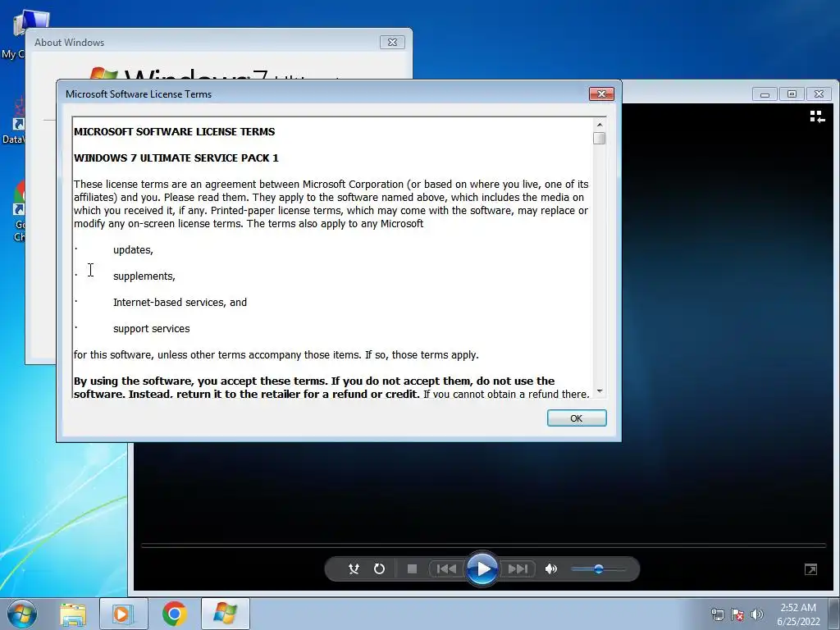Click the Show desktop strip at taskbar end
This screenshot has height=630, width=840.
(x=833, y=614)
